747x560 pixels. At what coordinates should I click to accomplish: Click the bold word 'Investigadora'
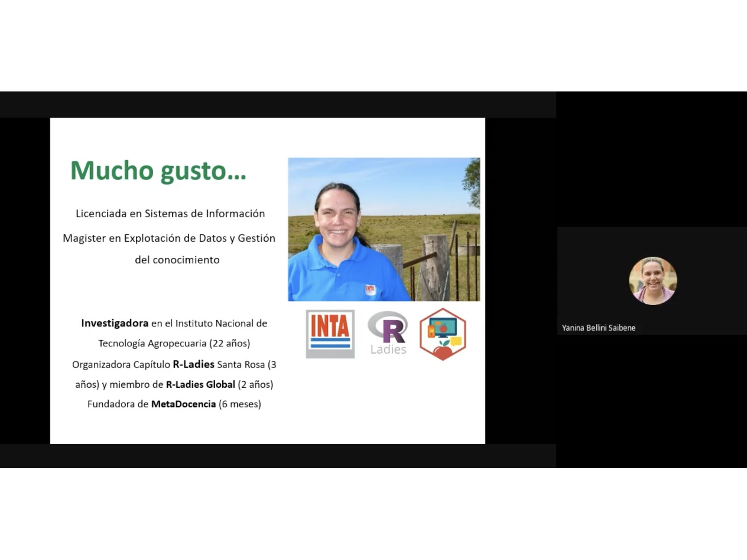point(115,323)
